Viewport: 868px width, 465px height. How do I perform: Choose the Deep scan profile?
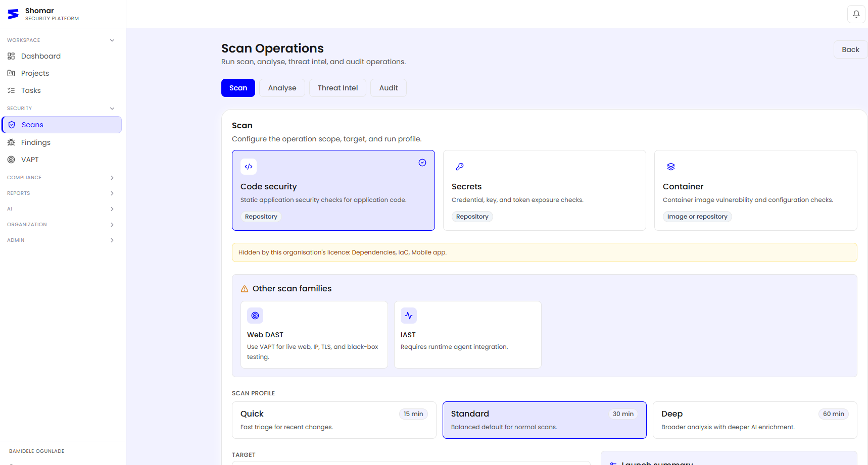point(755,420)
